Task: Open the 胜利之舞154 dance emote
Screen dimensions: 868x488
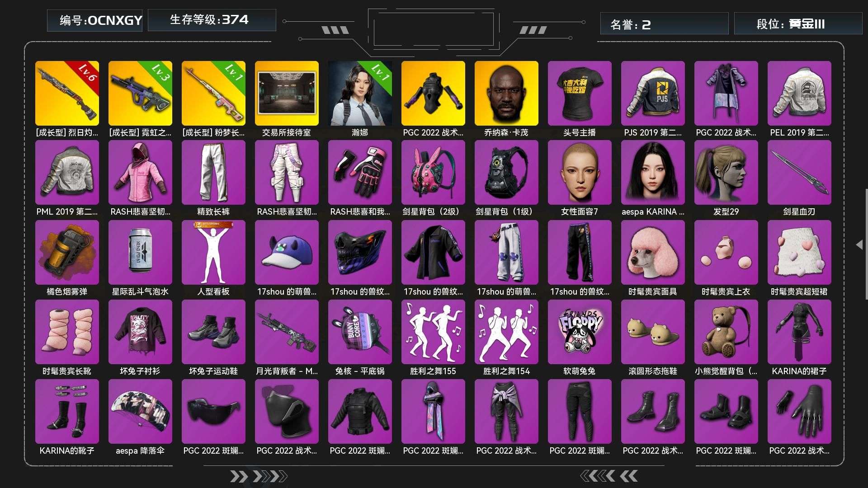Action: [x=506, y=332]
